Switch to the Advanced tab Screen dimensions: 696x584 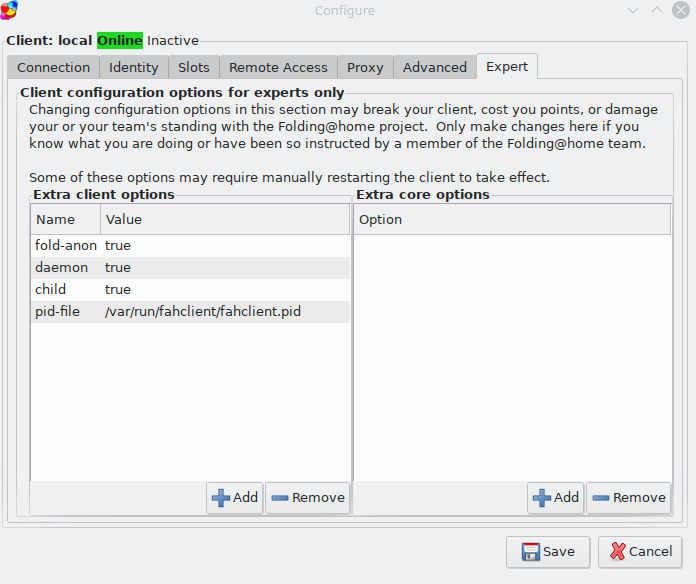435,67
